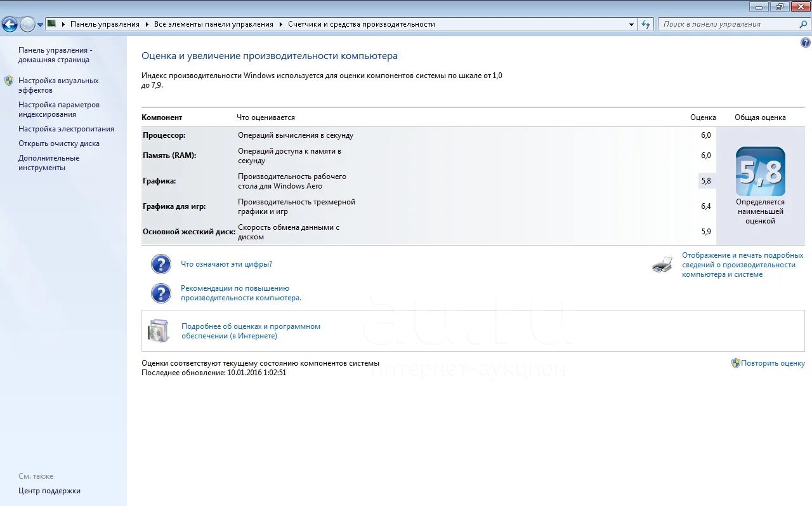Open 'Что означают эти цифры?' help link
Viewport: 812px width, 506px height.
(226, 264)
